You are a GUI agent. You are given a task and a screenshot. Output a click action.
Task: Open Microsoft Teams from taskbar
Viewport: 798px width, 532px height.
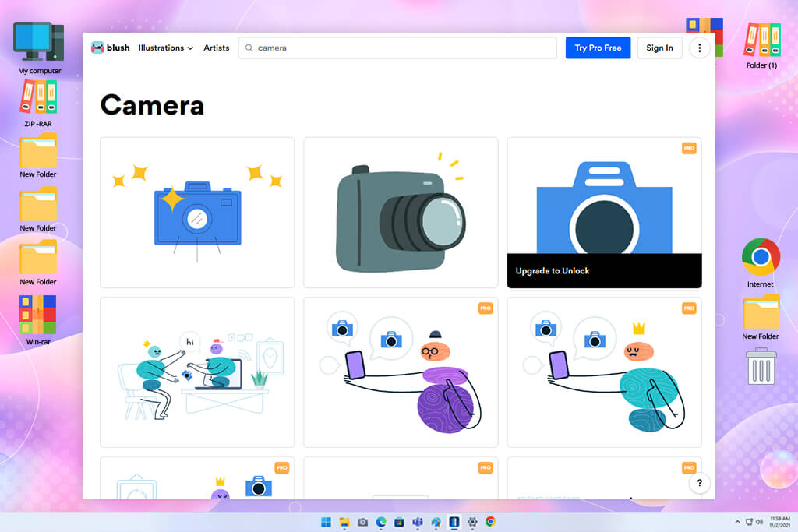(x=418, y=522)
